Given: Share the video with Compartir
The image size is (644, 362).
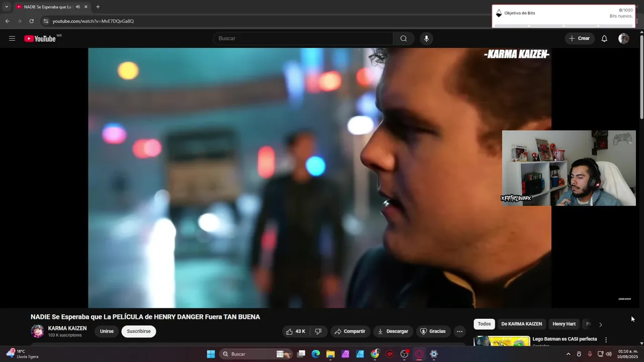Looking at the screenshot, I should 350,331.
